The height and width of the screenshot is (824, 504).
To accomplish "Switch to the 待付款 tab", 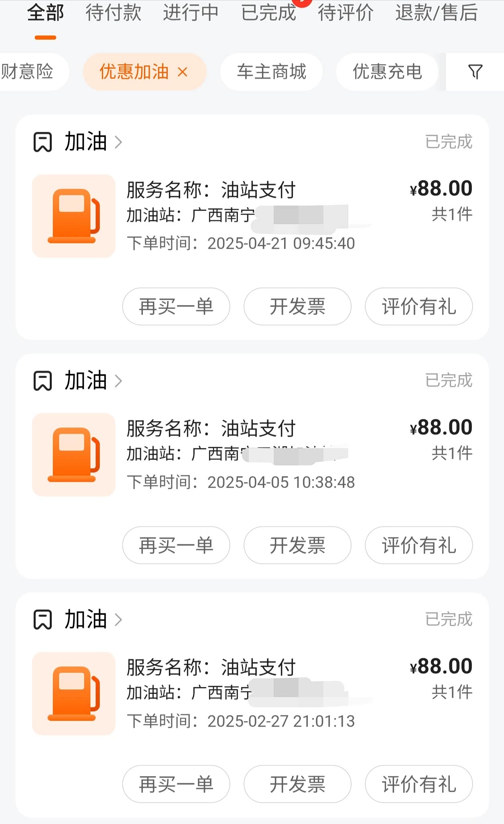I will [x=113, y=13].
